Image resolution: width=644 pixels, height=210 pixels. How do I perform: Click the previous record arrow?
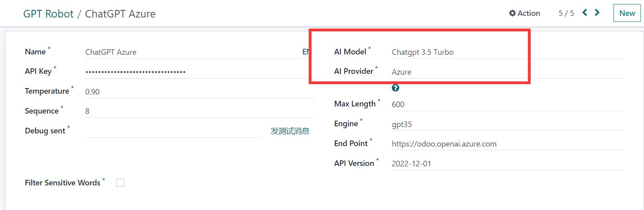[x=585, y=13]
